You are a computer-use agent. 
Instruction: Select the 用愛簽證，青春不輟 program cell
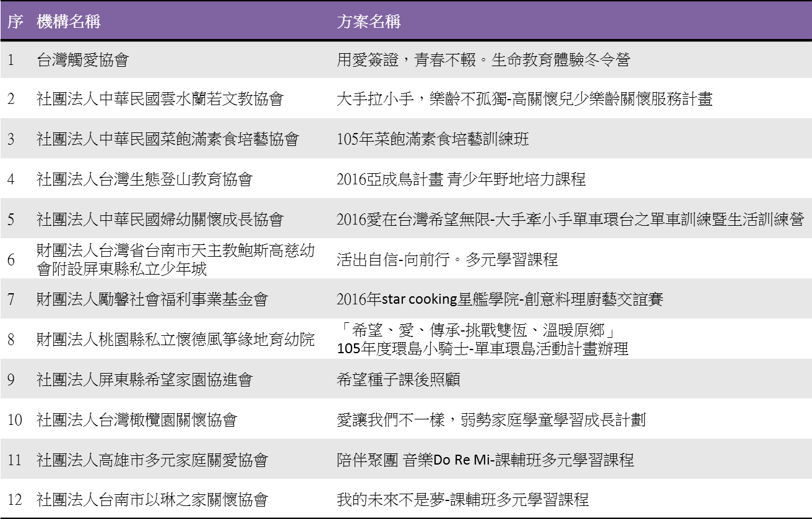click(483, 60)
